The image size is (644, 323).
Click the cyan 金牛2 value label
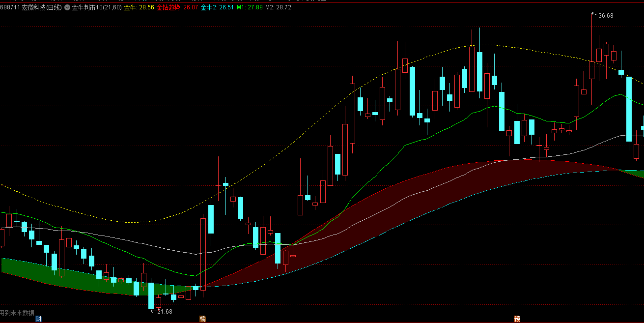(217, 7)
